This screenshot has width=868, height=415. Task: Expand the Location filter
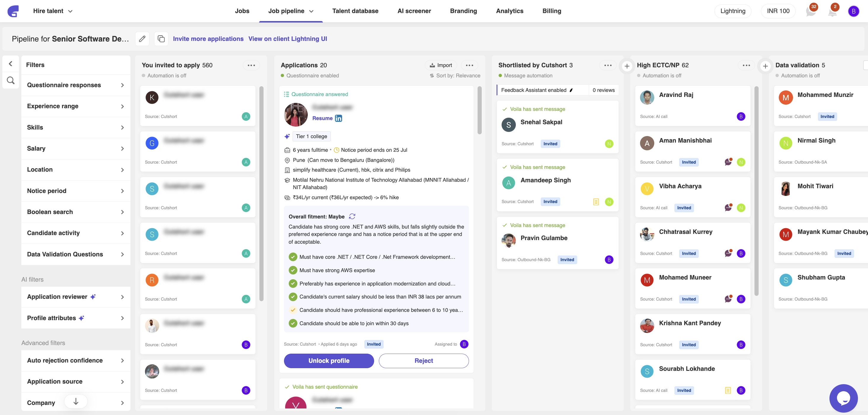76,170
